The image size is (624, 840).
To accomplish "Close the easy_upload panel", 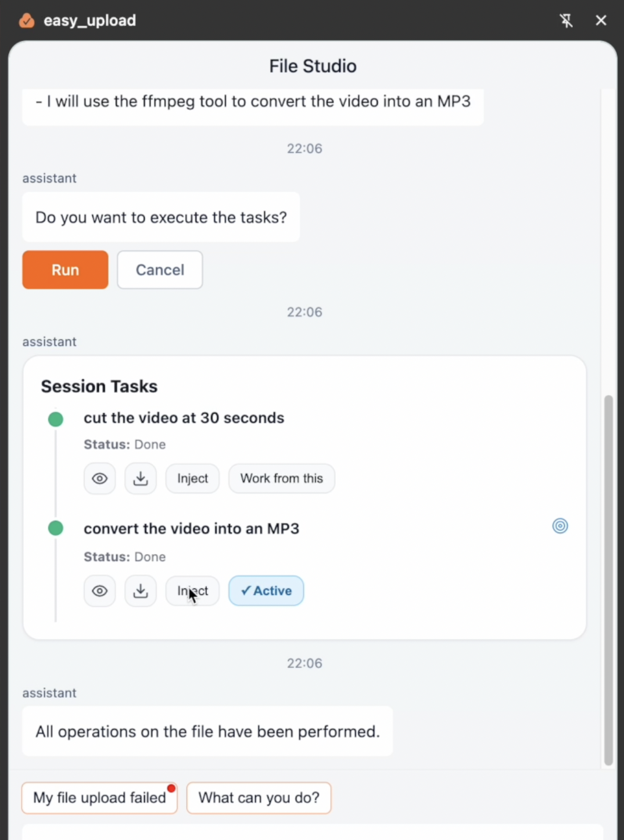I will coord(601,21).
